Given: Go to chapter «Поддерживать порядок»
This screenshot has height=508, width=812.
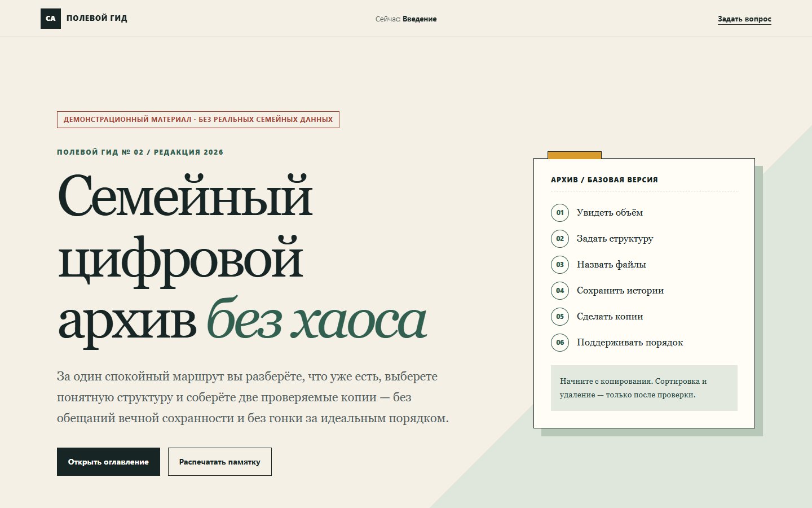Looking at the screenshot, I should (x=630, y=343).
